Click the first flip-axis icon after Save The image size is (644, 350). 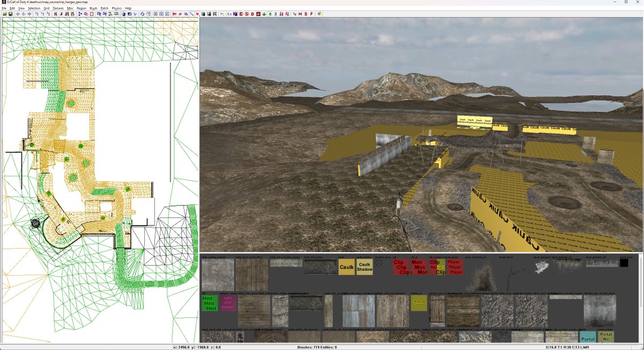[x=18, y=14]
